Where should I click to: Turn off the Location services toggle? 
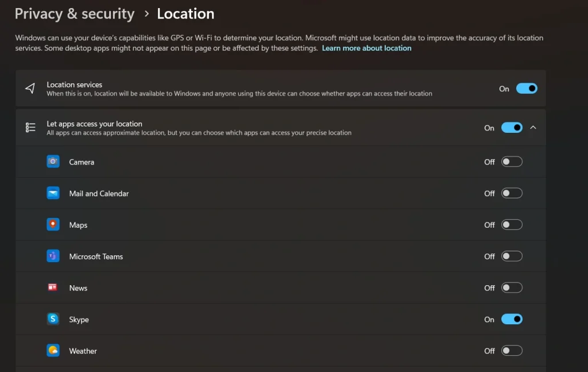pyautogui.click(x=527, y=89)
